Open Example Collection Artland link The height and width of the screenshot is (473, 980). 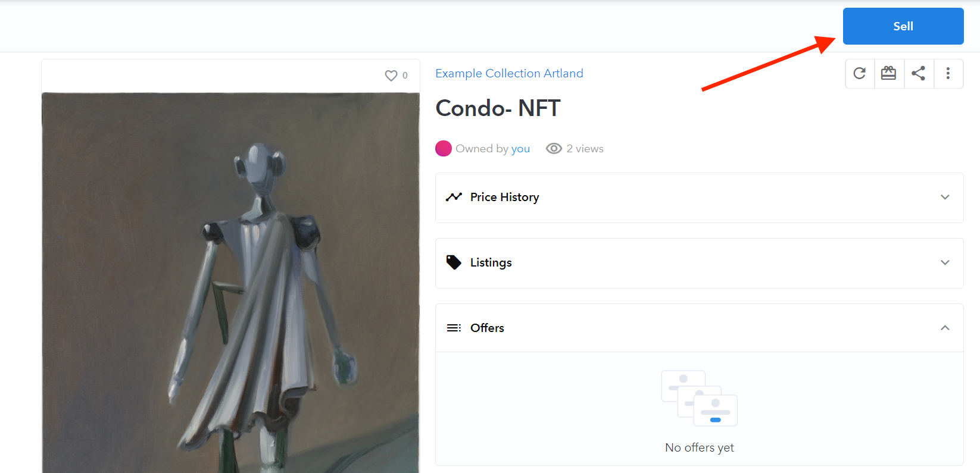tap(509, 73)
